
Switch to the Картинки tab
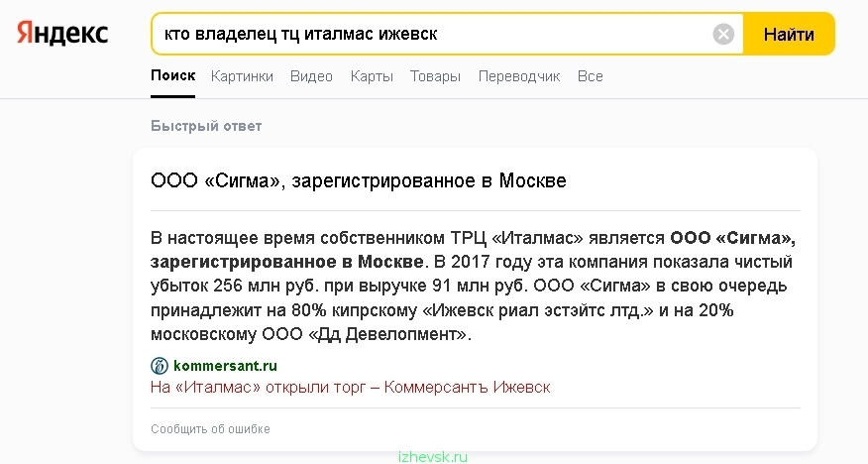(x=242, y=76)
